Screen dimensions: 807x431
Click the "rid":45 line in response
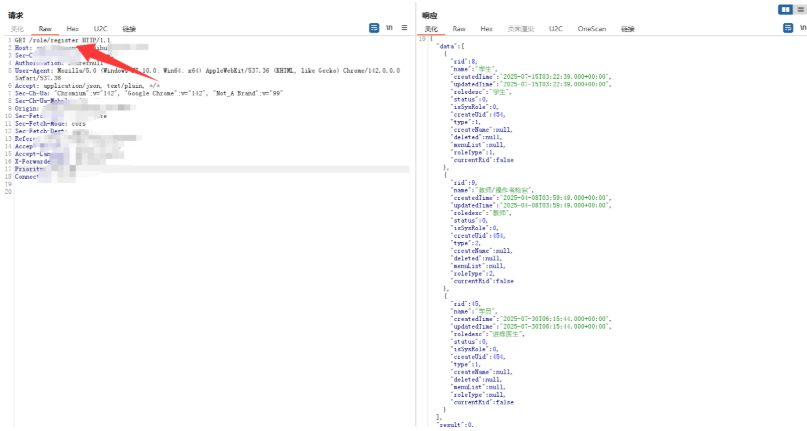click(466, 304)
